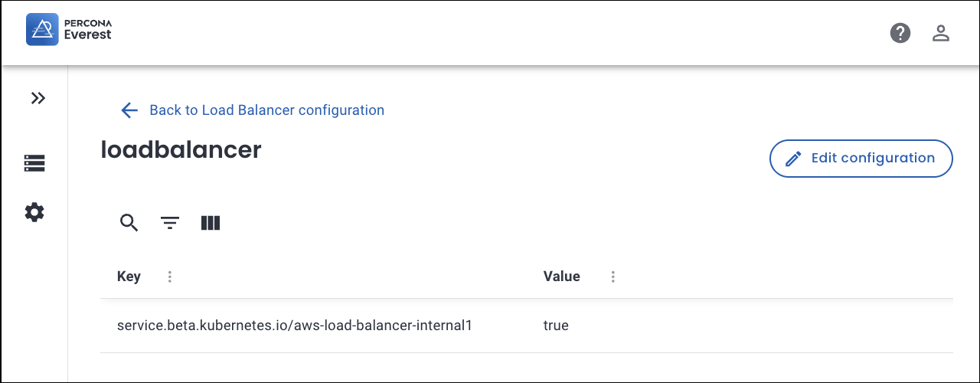Open the Value column actions menu
Image resolution: width=980 pixels, height=383 pixels.
click(613, 277)
